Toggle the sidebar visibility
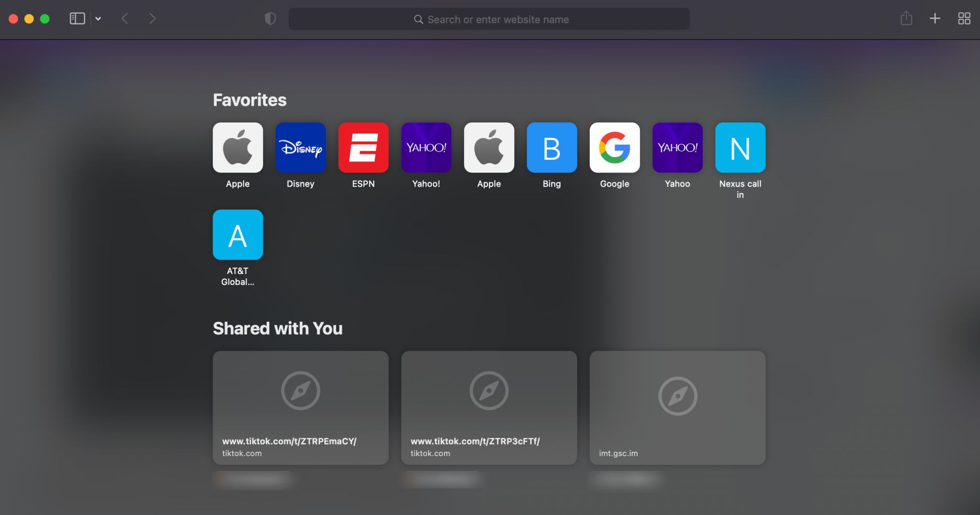The width and height of the screenshot is (980, 515). pos(78,18)
